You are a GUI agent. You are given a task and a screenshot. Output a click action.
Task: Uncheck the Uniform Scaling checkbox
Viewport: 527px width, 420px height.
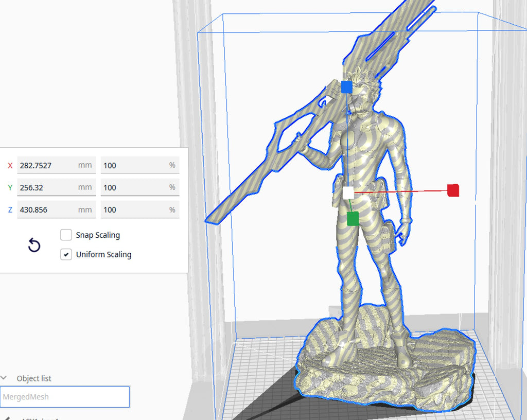66,254
